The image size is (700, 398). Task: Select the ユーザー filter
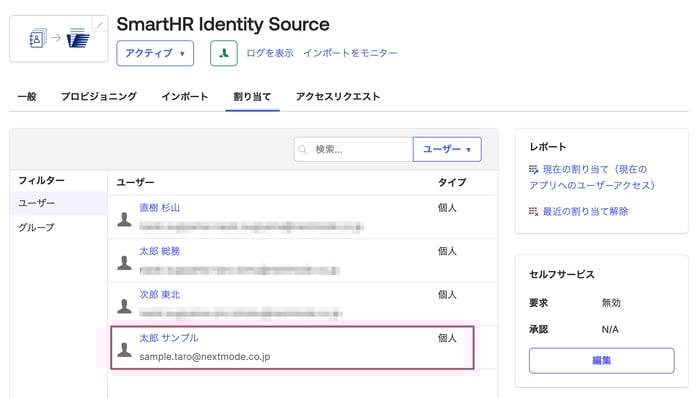pyautogui.click(x=58, y=203)
